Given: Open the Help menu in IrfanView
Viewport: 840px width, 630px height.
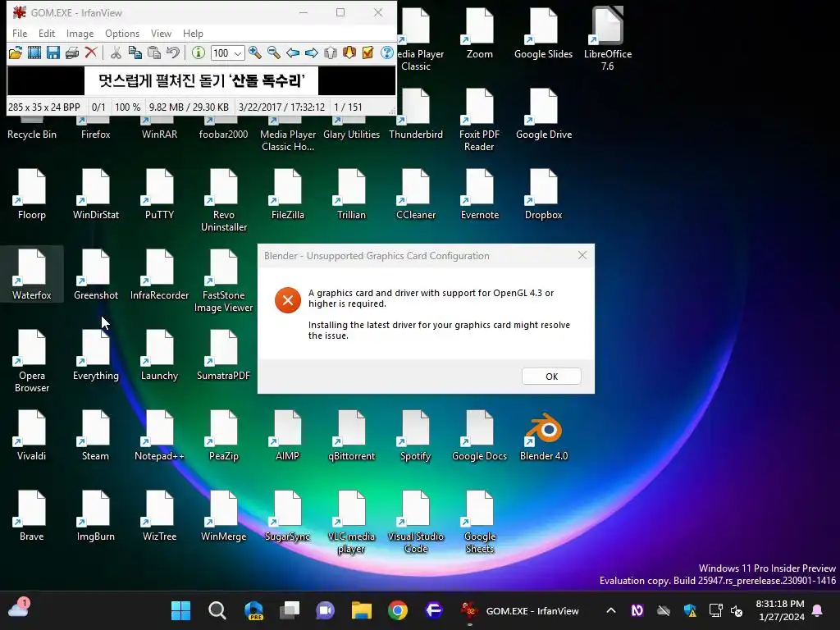Looking at the screenshot, I should pyautogui.click(x=193, y=33).
